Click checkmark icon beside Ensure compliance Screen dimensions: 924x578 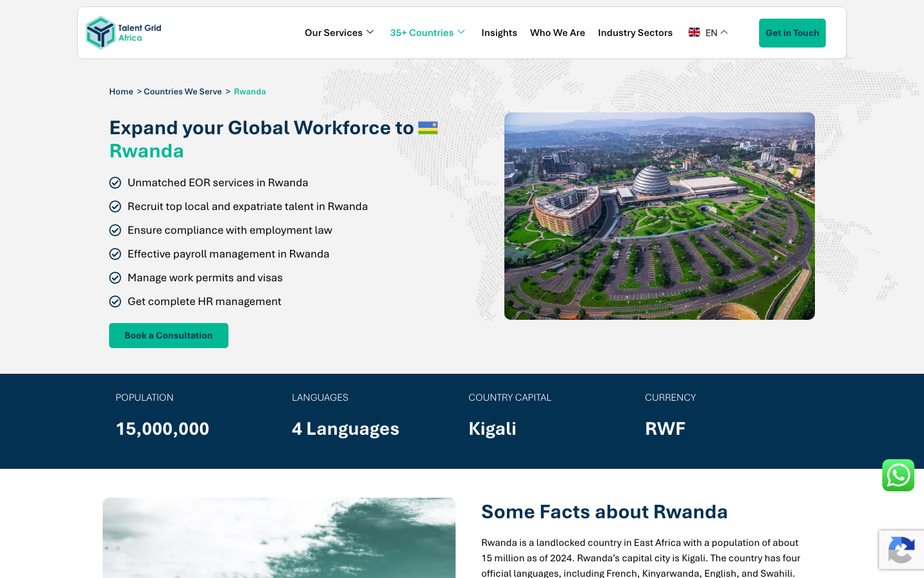(x=116, y=231)
